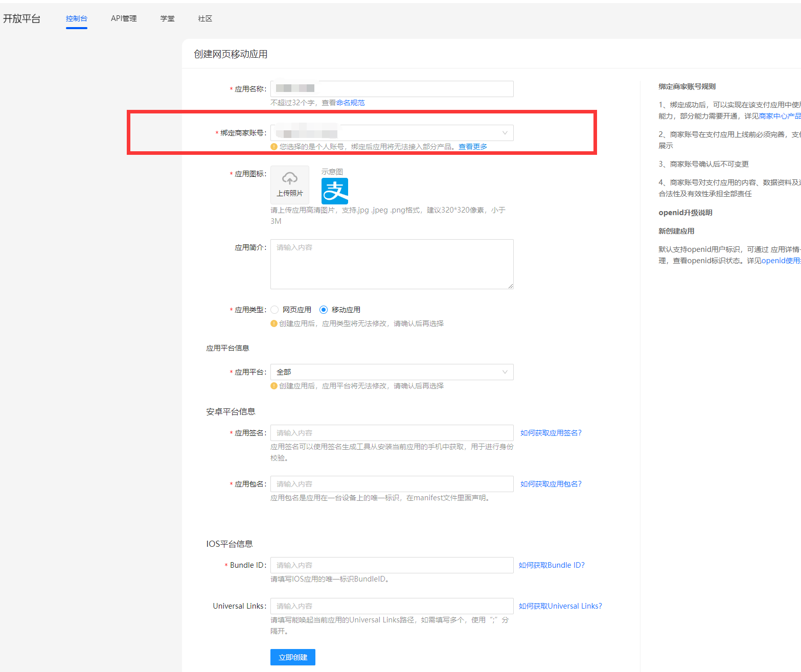
Task: Click the 创建网页移动应用 page title
Action: click(x=231, y=54)
